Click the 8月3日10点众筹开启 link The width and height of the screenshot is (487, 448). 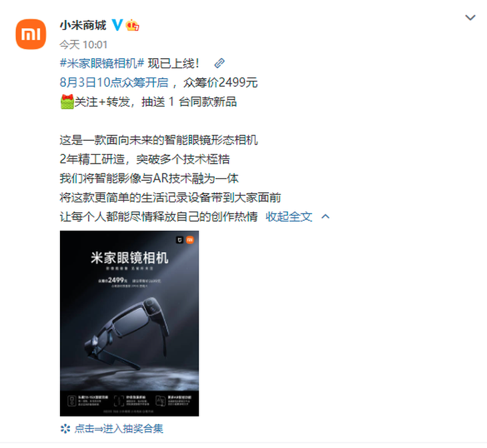[114, 82]
